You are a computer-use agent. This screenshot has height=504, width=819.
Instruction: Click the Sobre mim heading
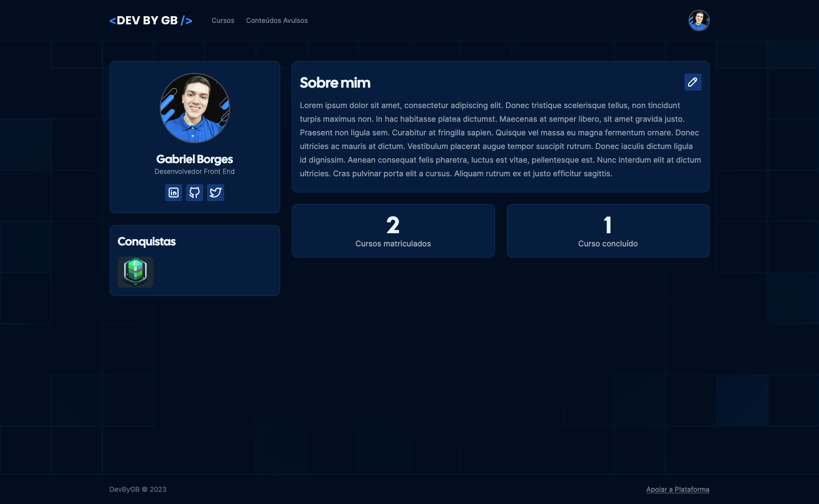point(335,82)
